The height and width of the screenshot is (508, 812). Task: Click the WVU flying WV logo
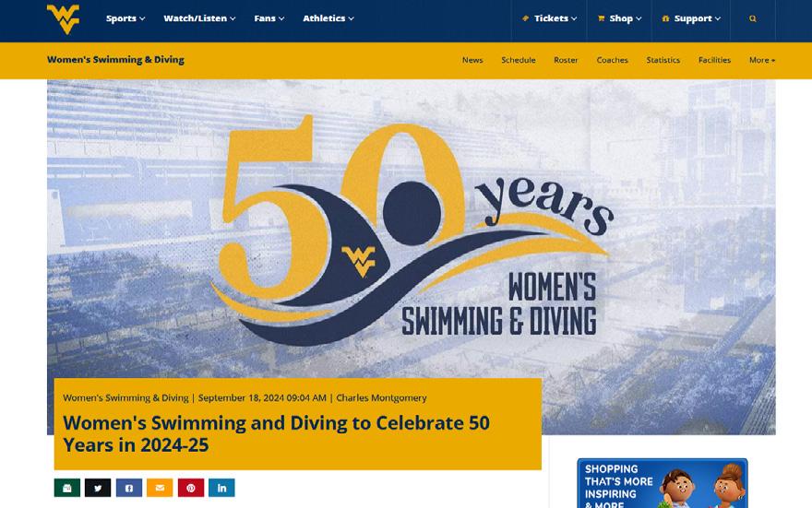point(63,19)
